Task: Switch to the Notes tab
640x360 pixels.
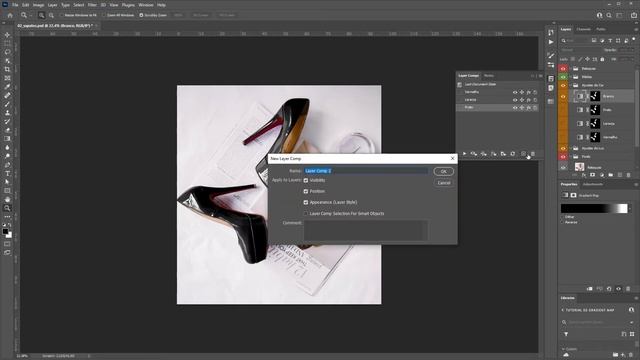Action: click(x=489, y=76)
